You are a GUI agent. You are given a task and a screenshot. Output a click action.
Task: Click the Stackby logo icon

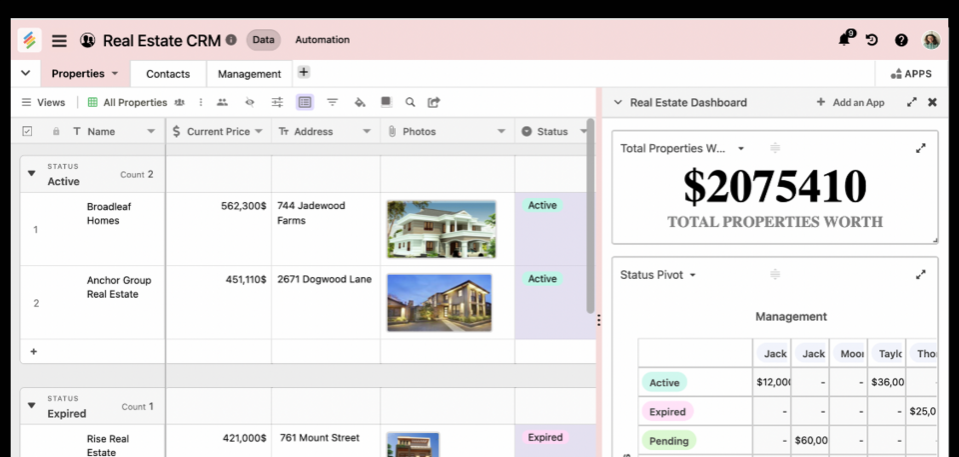[x=29, y=40]
